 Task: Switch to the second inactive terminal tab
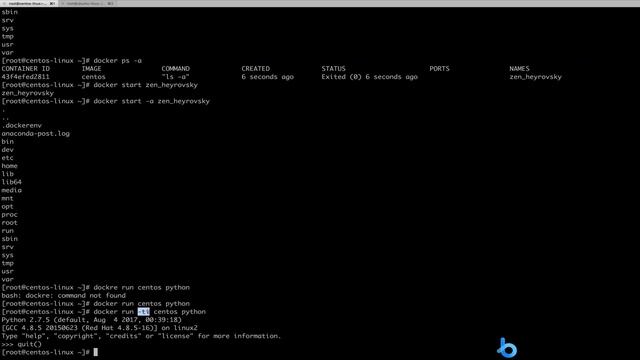point(87,3)
